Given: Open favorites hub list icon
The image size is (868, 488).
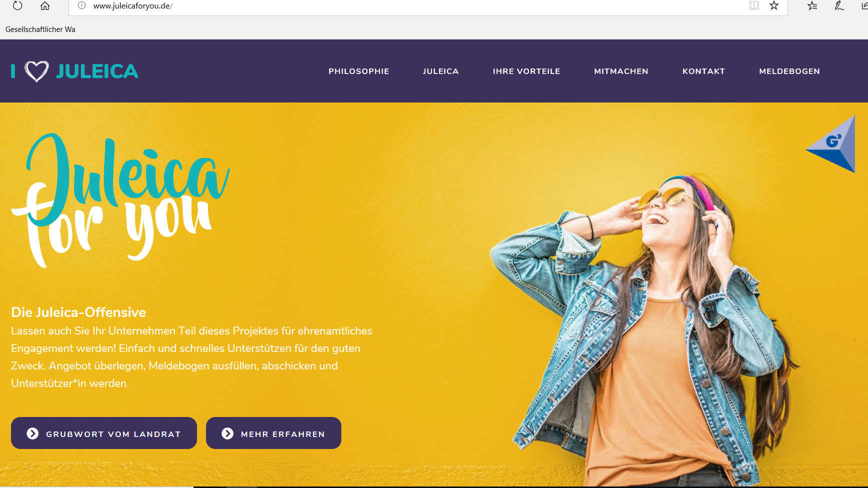Looking at the screenshot, I should tap(812, 5).
